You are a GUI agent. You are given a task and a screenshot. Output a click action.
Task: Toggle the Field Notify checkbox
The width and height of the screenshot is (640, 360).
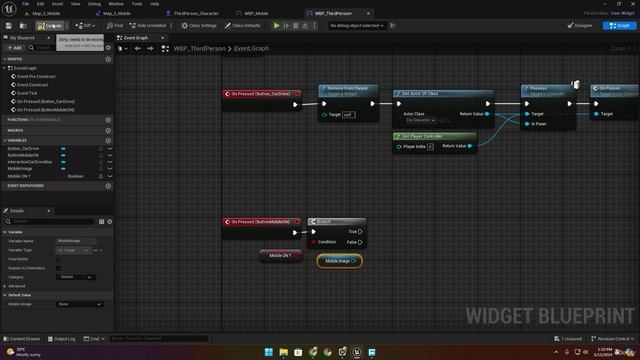58,260
